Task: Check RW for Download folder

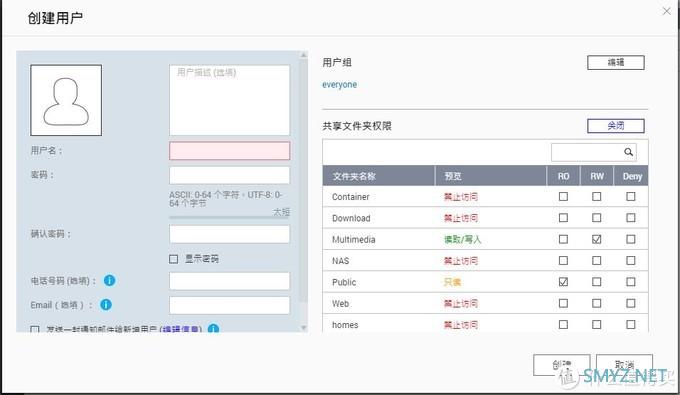Action: pyautogui.click(x=597, y=218)
